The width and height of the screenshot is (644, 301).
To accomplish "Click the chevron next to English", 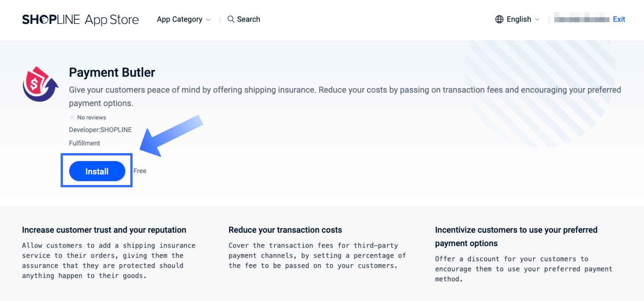I will point(537,20).
